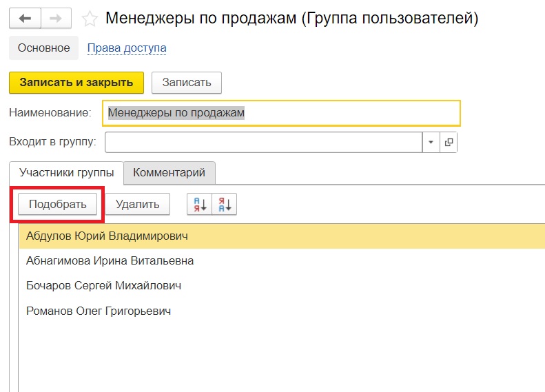This screenshot has width=545, height=392.
Task: Click into the "Входит в группу" field
Action: (x=263, y=142)
